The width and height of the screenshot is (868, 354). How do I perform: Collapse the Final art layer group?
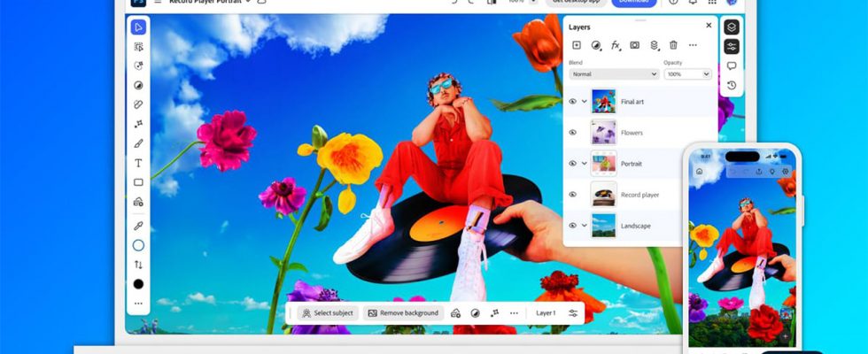click(584, 102)
